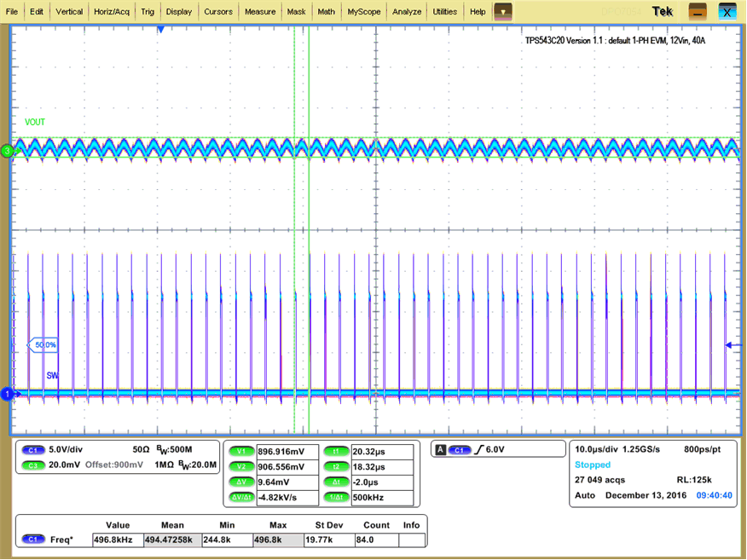Click the green channel 3 ground marker arrow
The image size is (747, 560).
[6, 150]
